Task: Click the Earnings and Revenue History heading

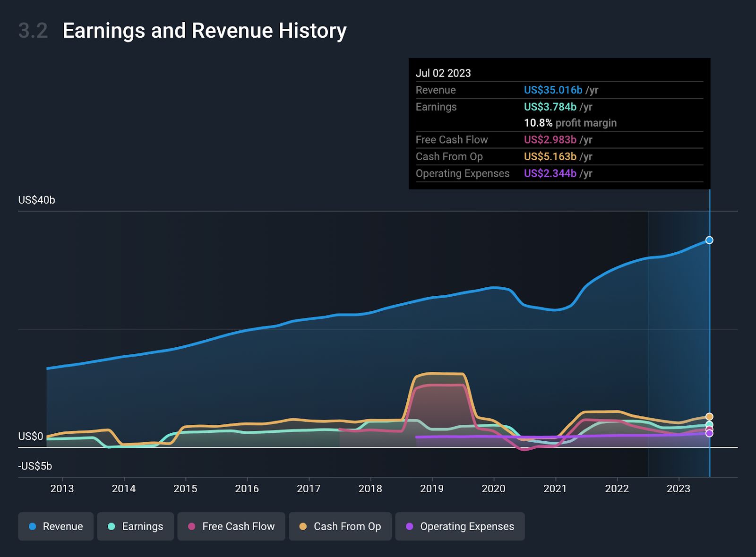Action: (x=205, y=31)
